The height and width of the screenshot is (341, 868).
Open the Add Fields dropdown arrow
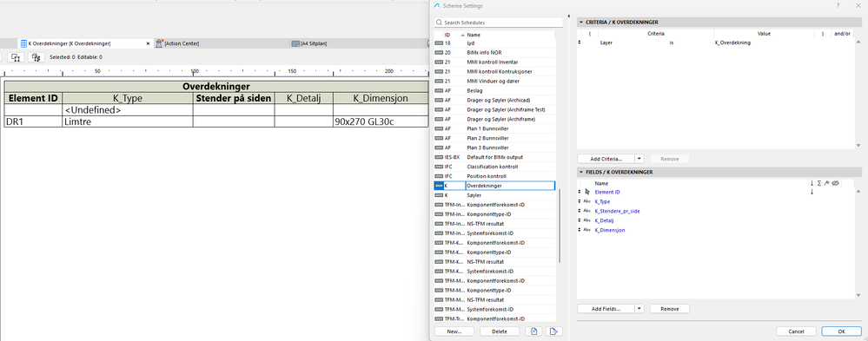pos(639,308)
